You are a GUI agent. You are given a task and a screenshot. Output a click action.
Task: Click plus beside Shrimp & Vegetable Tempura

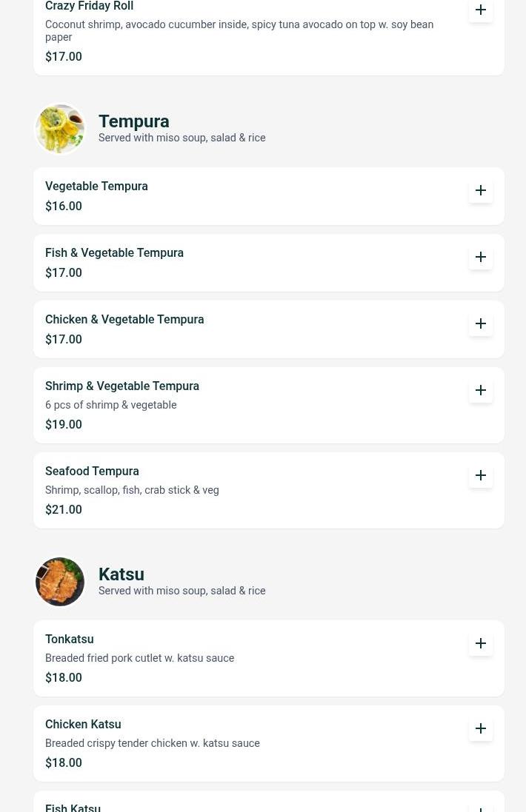point(480,391)
